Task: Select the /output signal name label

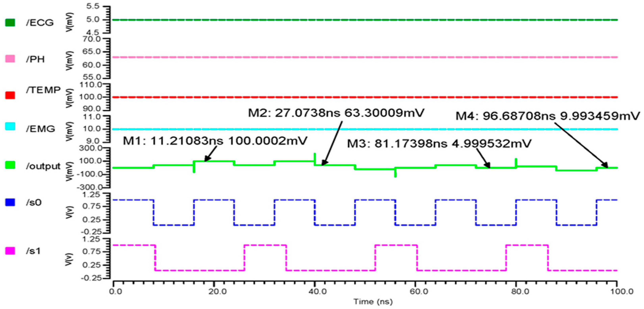Action: click(43, 166)
